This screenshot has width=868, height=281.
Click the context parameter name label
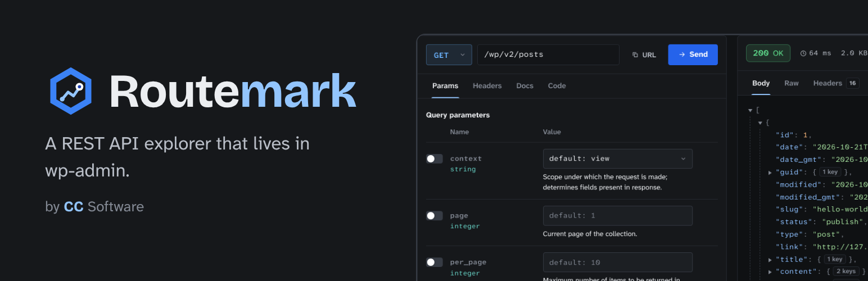466,158
